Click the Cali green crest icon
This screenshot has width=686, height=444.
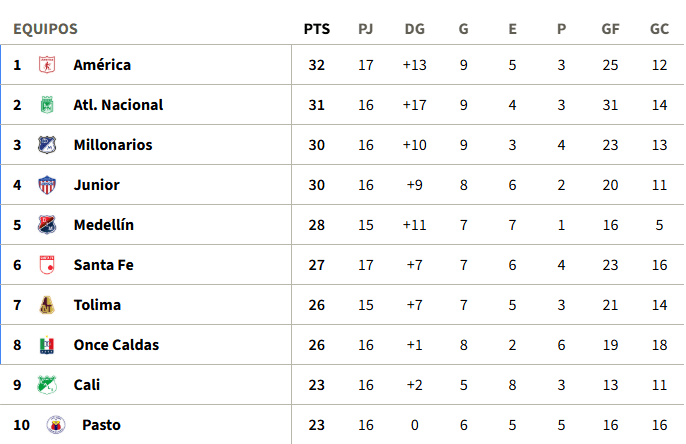[x=47, y=385]
